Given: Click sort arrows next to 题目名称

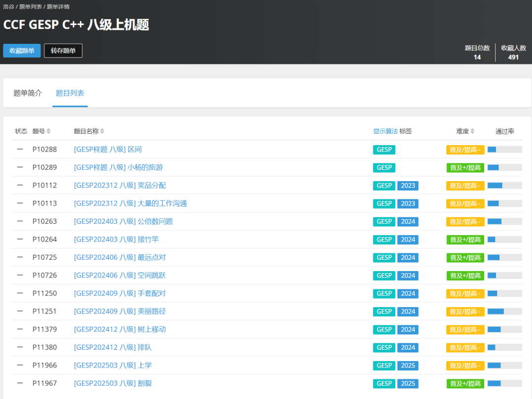Looking at the screenshot, I should click(x=102, y=131).
